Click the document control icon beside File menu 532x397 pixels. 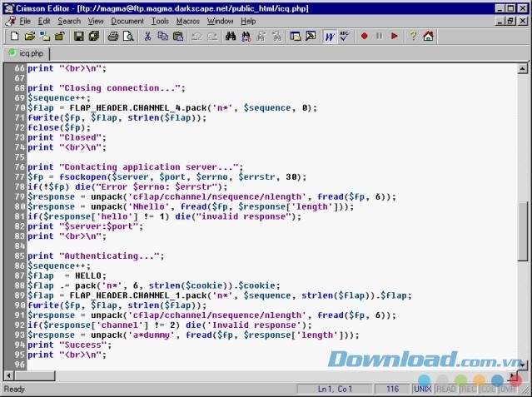(x=10, y=21)
